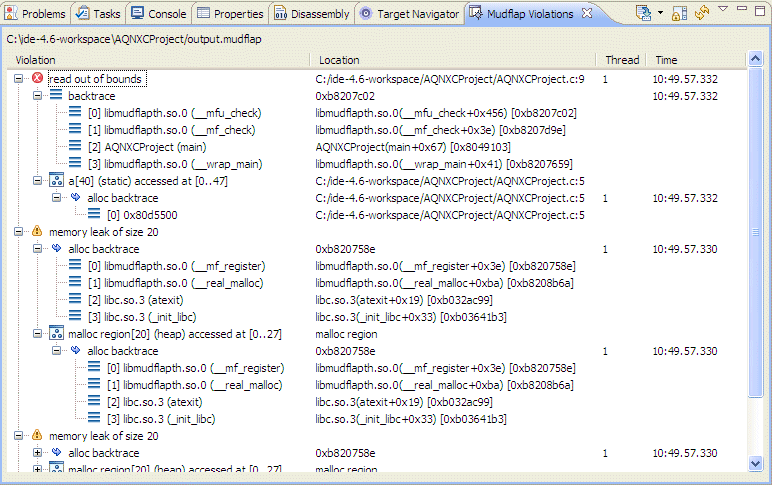Close the Mudflap Violations tab

[x=587, y=14]
